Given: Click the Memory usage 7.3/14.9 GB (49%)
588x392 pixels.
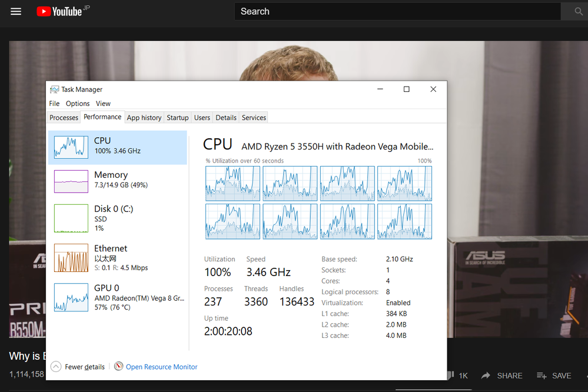Looking at the screenshot, I should click(121, 185).
